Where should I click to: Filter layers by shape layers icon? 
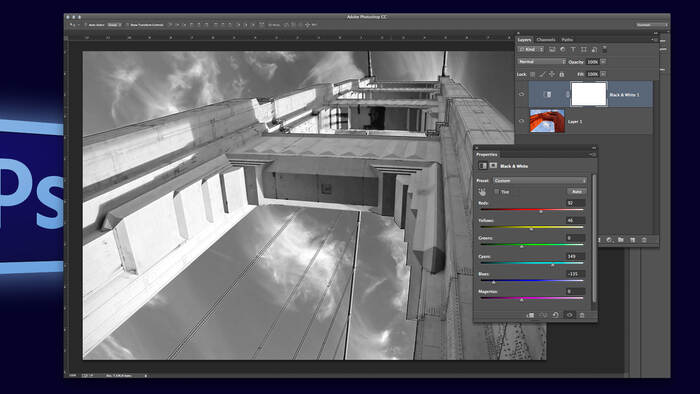click(583, 50)
